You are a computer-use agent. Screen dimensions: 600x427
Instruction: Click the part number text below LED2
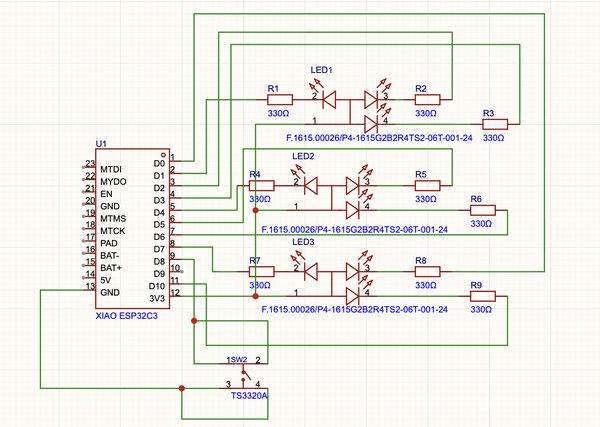(354, 230)
